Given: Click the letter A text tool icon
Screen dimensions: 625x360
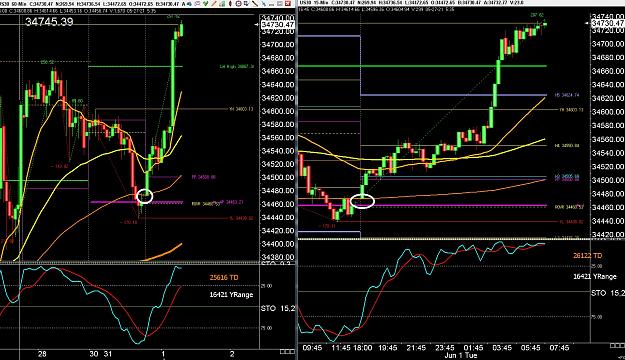Looking at the screenshot, I should click(183, 4).
